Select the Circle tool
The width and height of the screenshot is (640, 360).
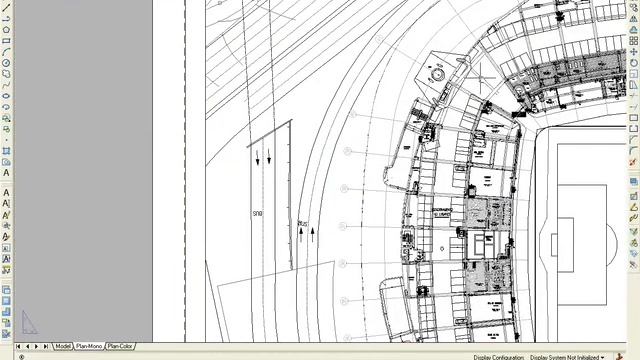(6, 63)
